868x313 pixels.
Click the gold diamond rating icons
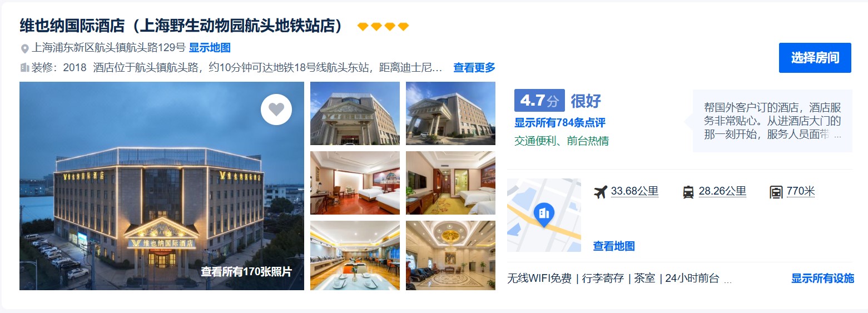point(383,26)
